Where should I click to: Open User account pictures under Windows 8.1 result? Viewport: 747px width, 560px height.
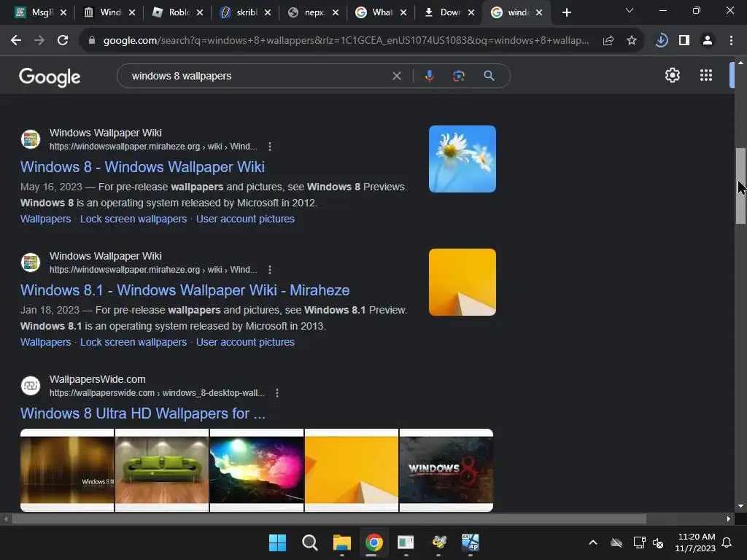click(x=245, y=343)
